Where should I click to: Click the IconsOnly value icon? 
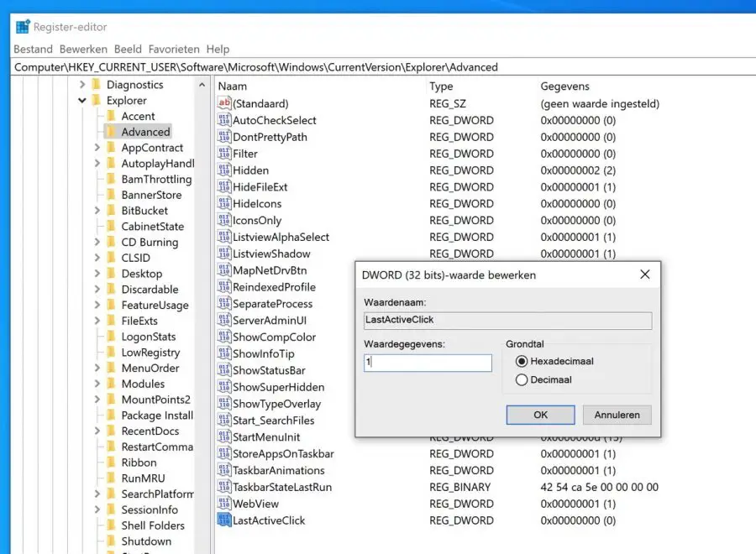click(x=224, y=220)
